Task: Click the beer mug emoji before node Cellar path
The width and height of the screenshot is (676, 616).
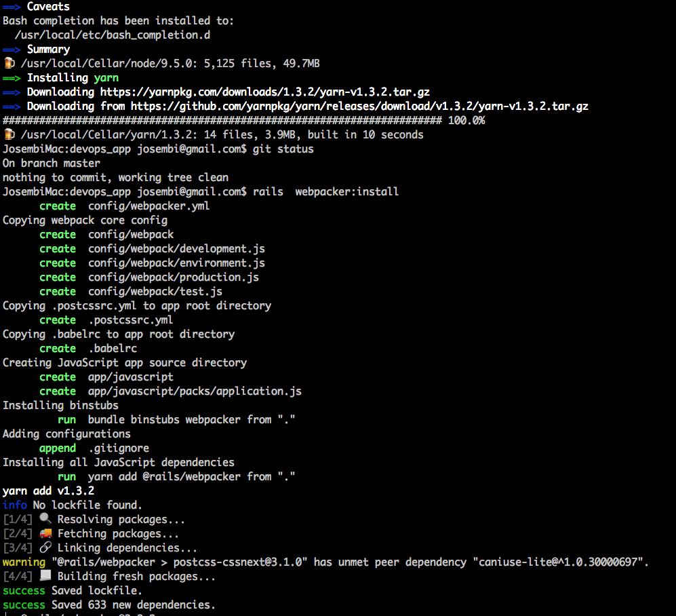Action: point(9,63)
